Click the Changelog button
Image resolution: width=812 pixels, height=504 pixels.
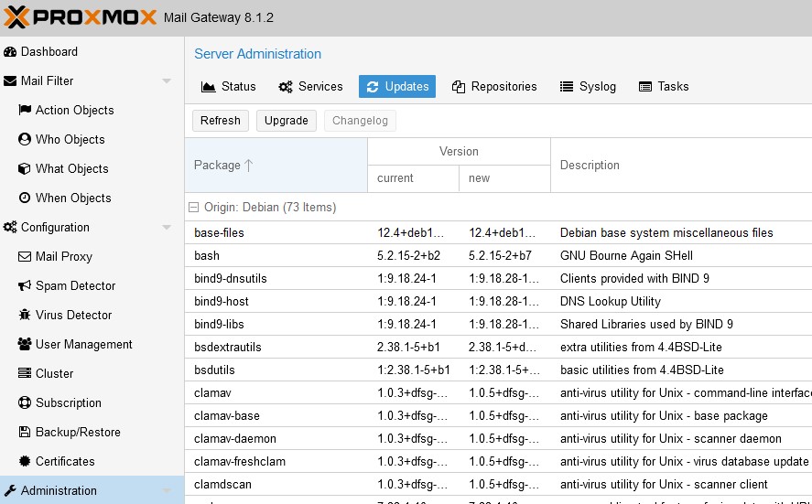360,121
